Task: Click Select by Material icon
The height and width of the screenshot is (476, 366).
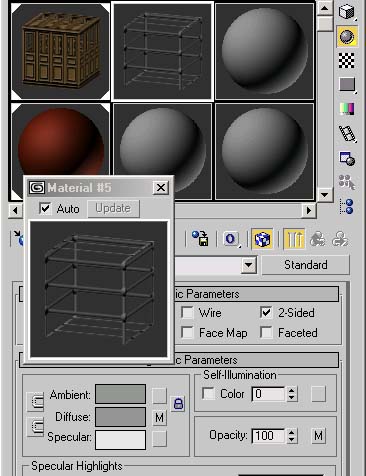Action: click(x=347, y=182)
